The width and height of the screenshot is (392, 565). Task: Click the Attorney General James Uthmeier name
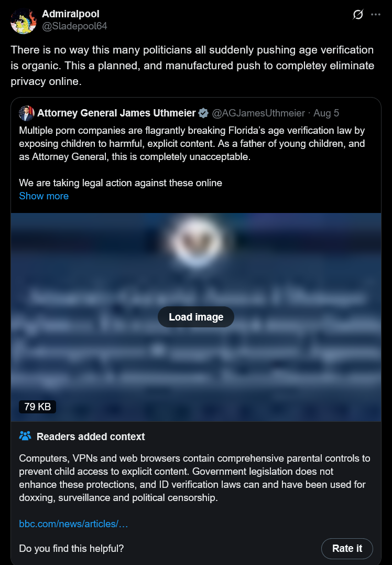click(x=117, y=113)
